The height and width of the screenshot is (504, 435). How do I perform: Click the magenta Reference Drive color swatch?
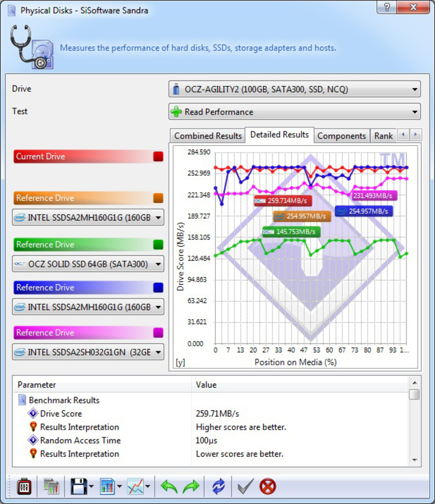[158, 333]
